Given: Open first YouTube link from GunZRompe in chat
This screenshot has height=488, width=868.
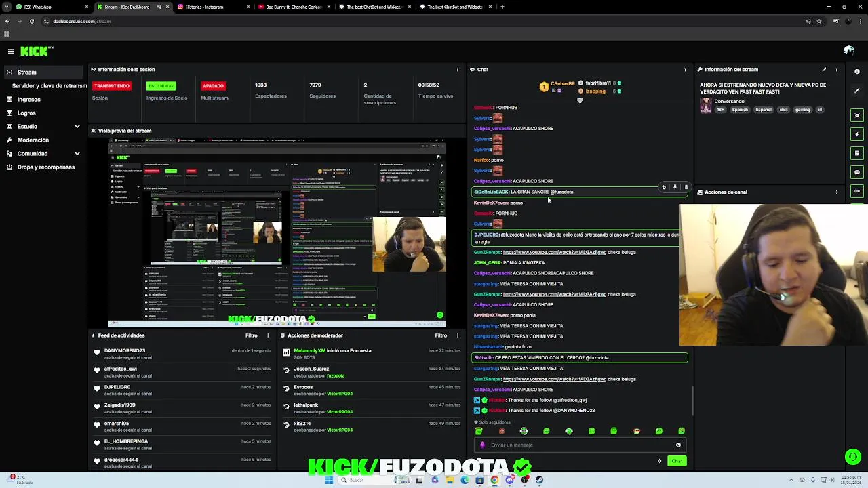Looking at the screenshot, I should point(555,252).
